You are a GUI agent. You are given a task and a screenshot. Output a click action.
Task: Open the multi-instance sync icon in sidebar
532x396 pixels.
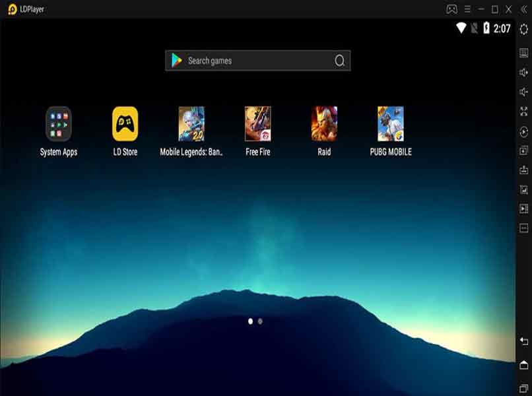point(524,150)
